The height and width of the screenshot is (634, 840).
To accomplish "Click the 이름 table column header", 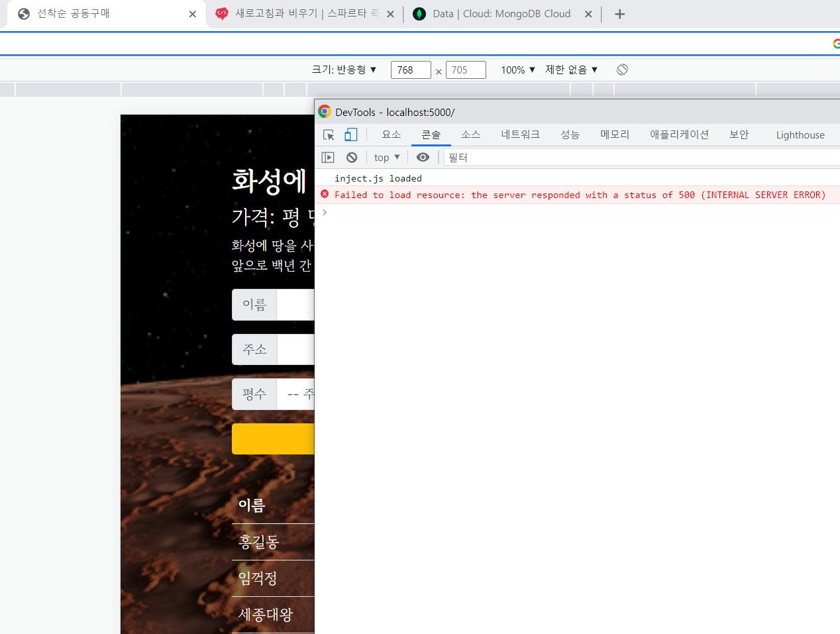I will (252, 505).
